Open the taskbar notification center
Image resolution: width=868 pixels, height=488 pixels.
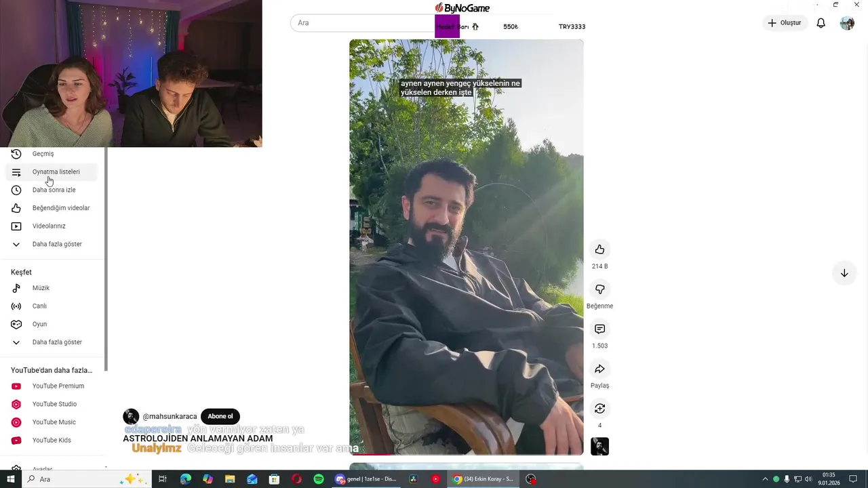click(854, 479)
